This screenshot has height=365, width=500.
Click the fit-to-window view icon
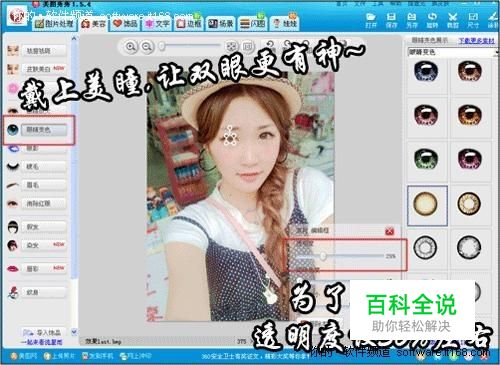pyautogui.click(x=231, y=47)
